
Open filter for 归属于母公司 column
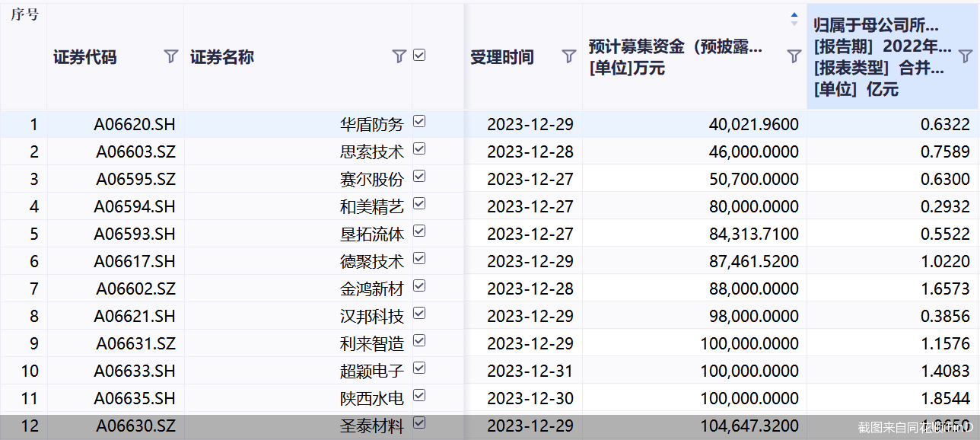click(x=965, y=56)
